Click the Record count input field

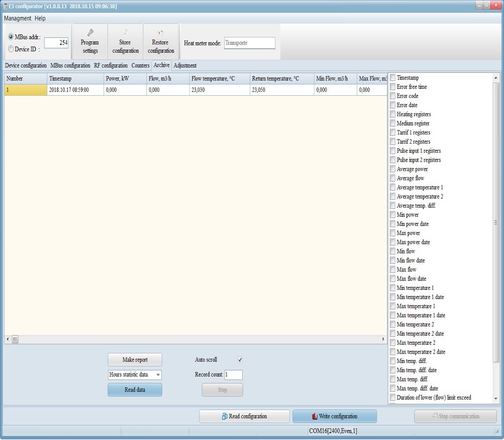coord(233,375)
